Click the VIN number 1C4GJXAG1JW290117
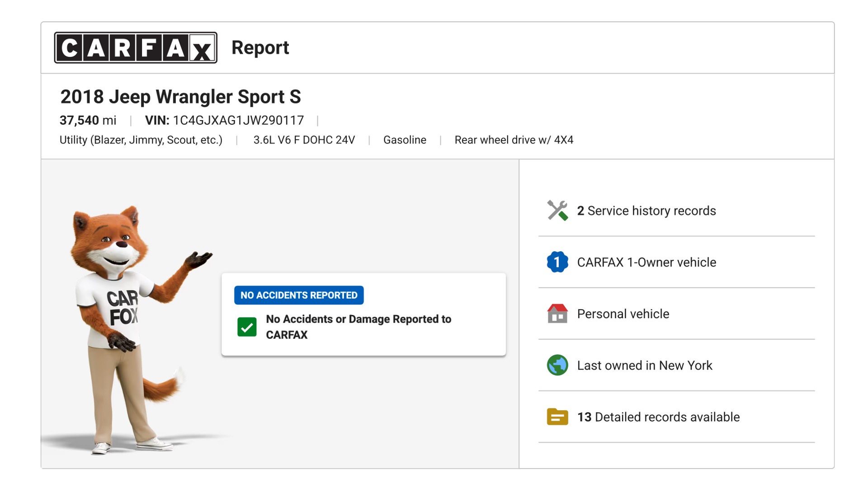This screenshot has height=488, width=868. (x=238, y=120)
